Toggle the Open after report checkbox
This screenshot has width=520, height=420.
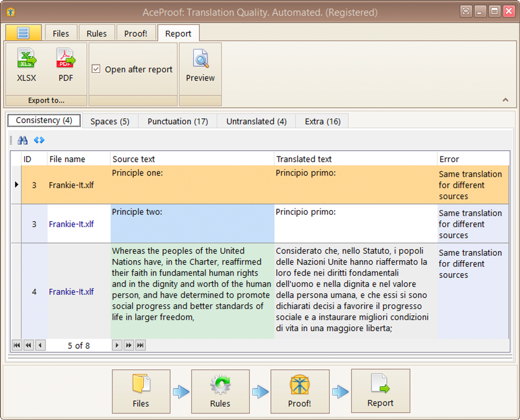pos(96,69)
